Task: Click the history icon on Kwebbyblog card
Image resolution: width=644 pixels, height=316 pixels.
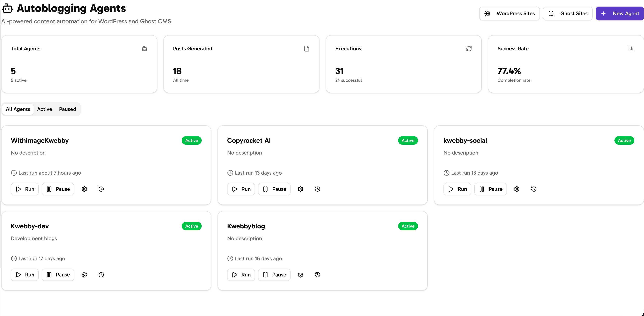Action: point(317,275)
